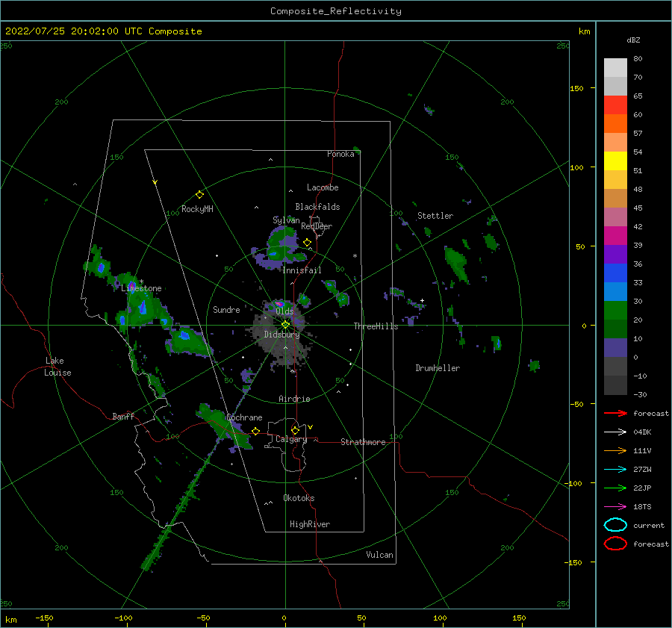Click the Okotoks label
Screen dimensions: 672x628
click(x=299, y=498)
